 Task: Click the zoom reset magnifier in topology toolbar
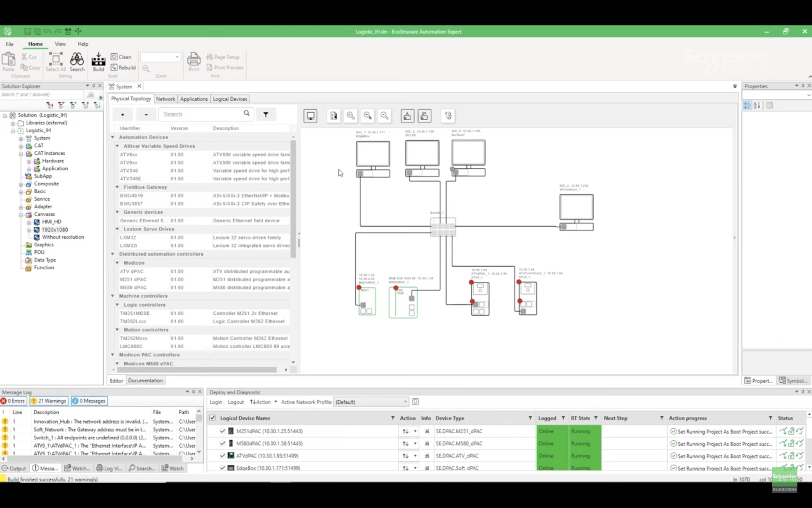(350, 116)
